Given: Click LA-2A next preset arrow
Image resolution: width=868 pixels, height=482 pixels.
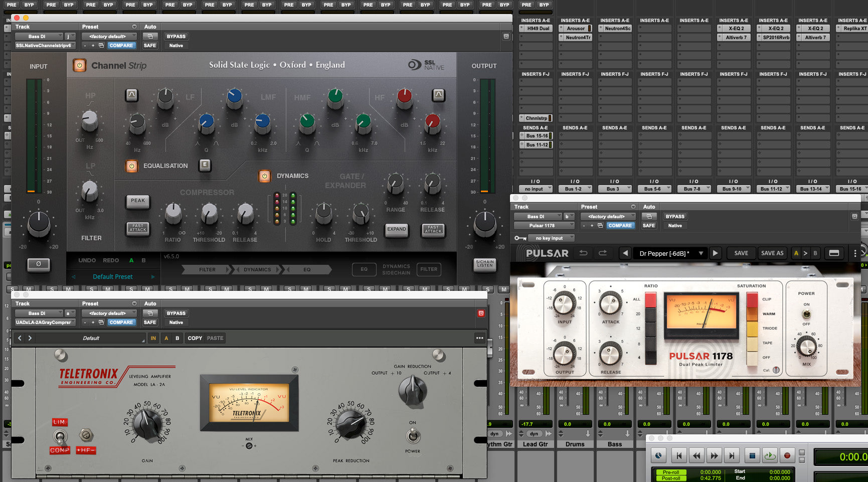Looking at the screenshot, I should (x=30, y=338).
